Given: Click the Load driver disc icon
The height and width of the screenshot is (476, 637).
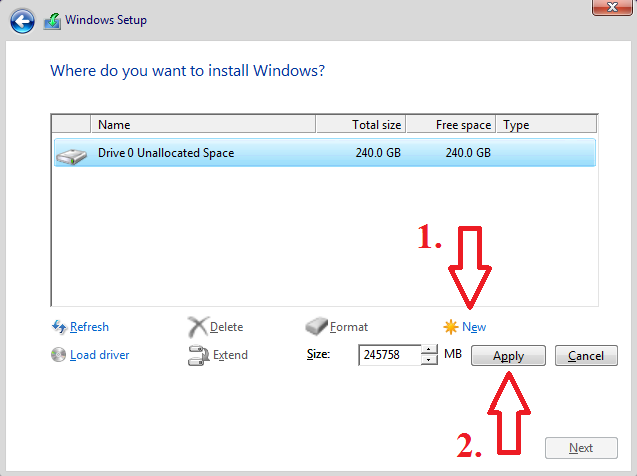Looking at the screenshot, I should (59, 355).
